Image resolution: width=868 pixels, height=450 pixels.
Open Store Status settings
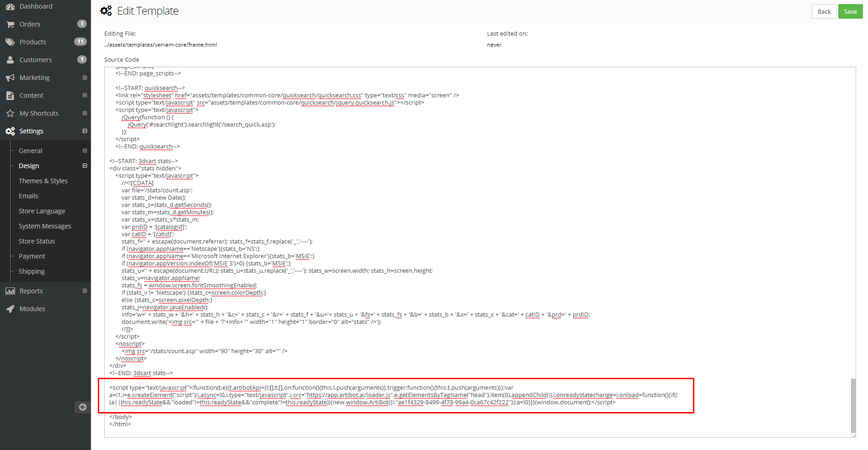click(x=37, y=241)
